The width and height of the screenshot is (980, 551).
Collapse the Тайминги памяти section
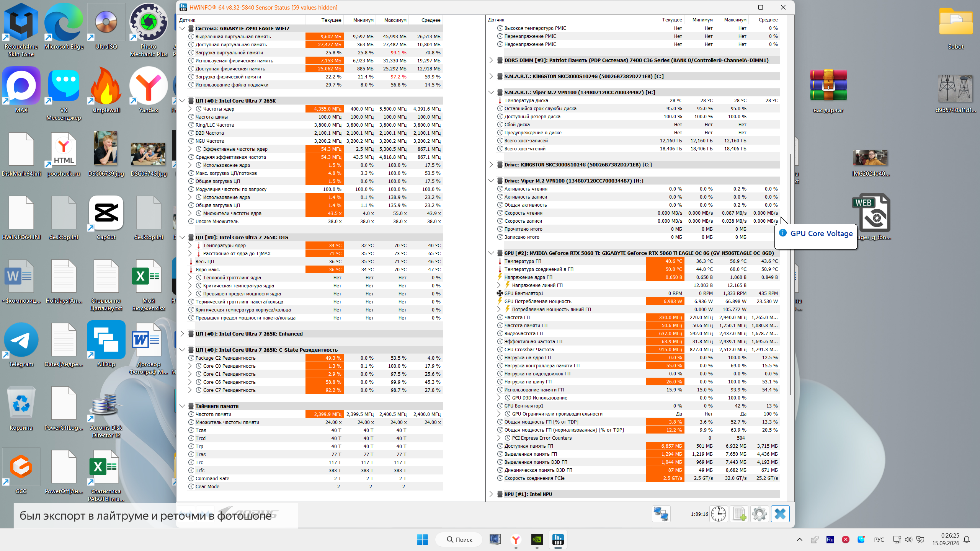(182, 406)
